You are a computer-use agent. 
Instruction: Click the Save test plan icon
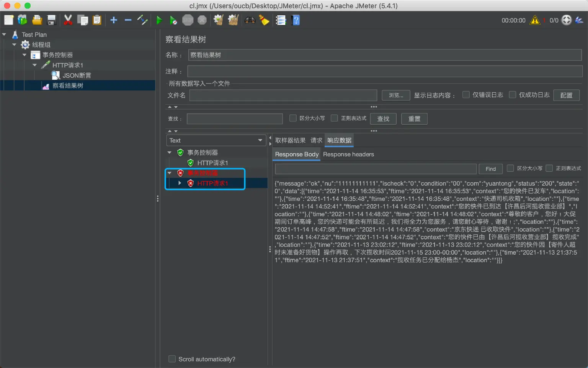(51, 20)
